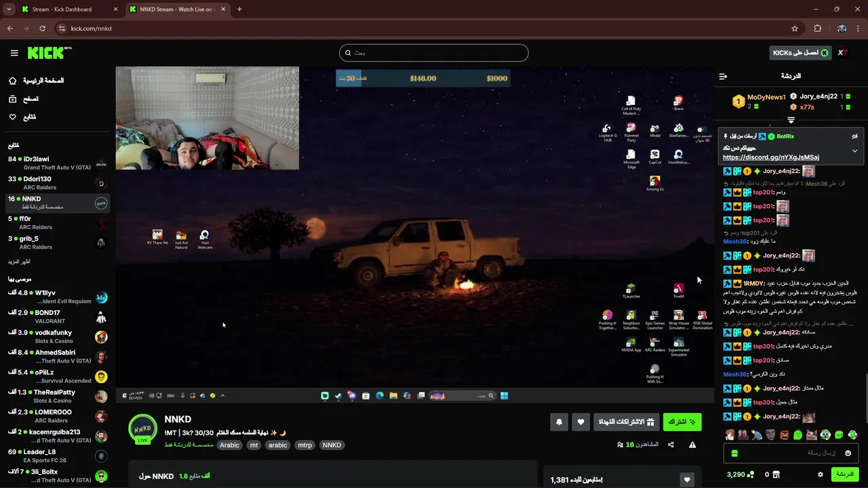Open the tab search dropdown at top left
This screenshot has width=868, height=488.
click(8, 9)
